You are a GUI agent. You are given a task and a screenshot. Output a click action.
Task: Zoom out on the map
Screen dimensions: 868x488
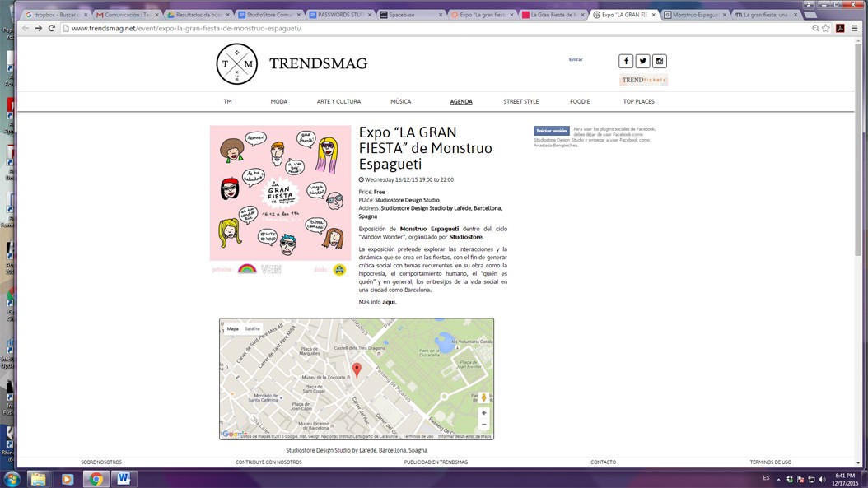click(x=484, y=425)
